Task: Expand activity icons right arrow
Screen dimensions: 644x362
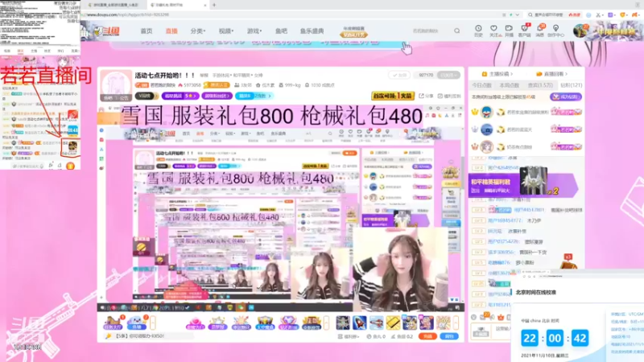Action: pos(327,323)
